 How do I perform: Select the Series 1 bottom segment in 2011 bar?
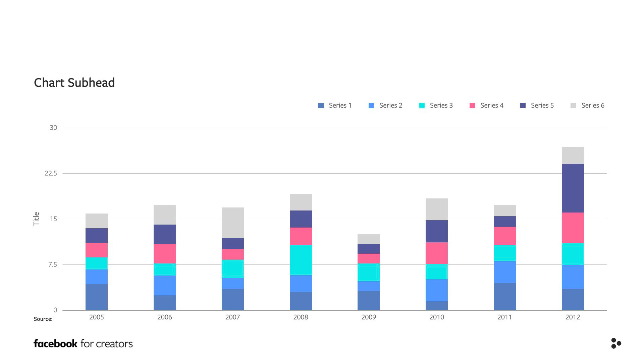(x=505, y=296)
